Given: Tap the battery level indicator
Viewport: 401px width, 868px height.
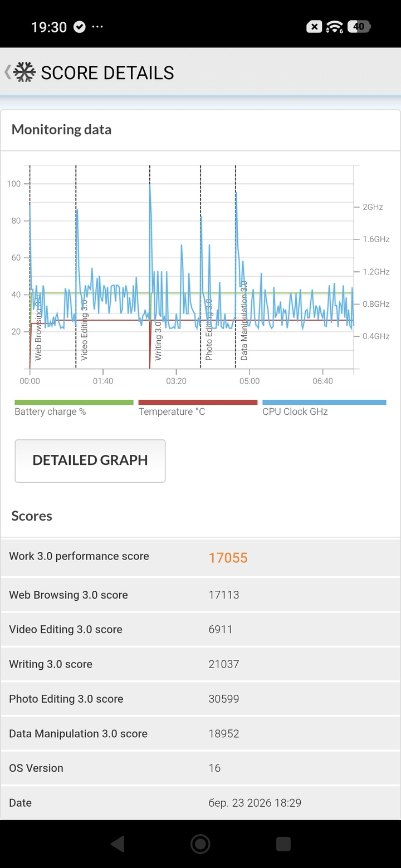Looking at the screenshot, I should point(359,27).
